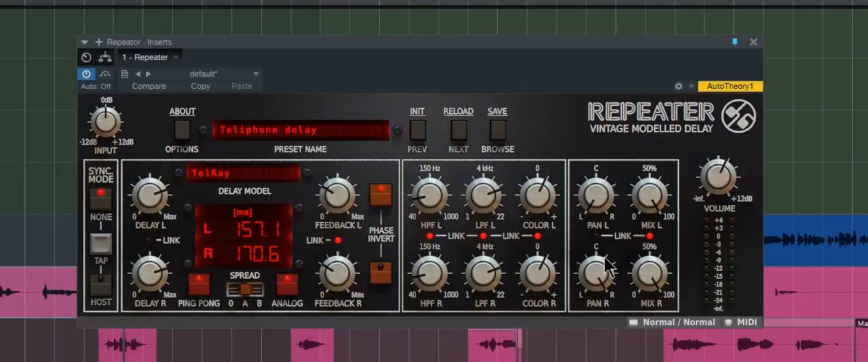868x362 pixels.
Task: Go to the next preset arrow
Action: [149, 74]
